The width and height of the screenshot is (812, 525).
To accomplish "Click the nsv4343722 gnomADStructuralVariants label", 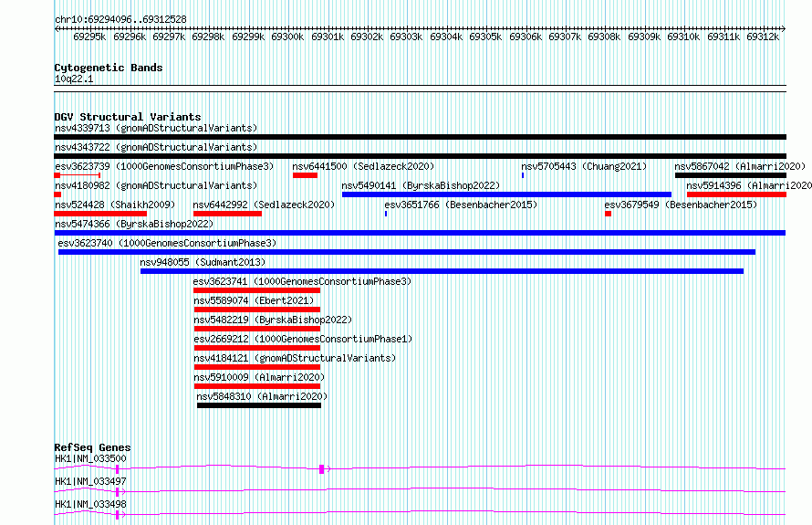I will [156, 147].
